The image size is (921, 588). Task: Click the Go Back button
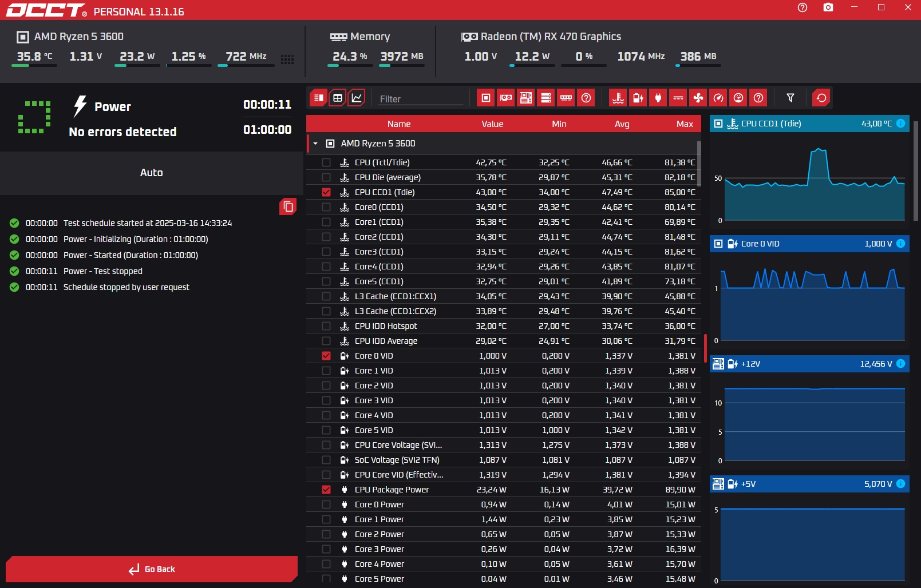pos(152,569)
